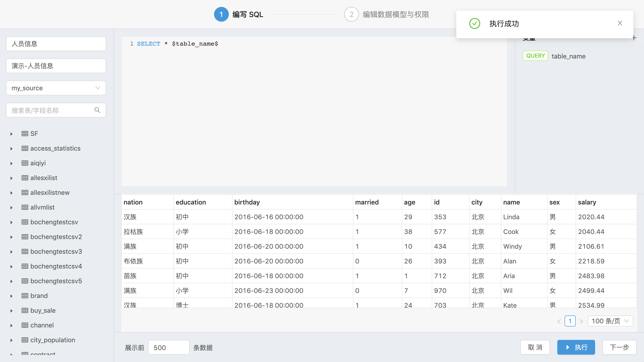Switch to step 2 编辑数据模型与权限
This screenshot has width=644, height=362.
(386, 15)
